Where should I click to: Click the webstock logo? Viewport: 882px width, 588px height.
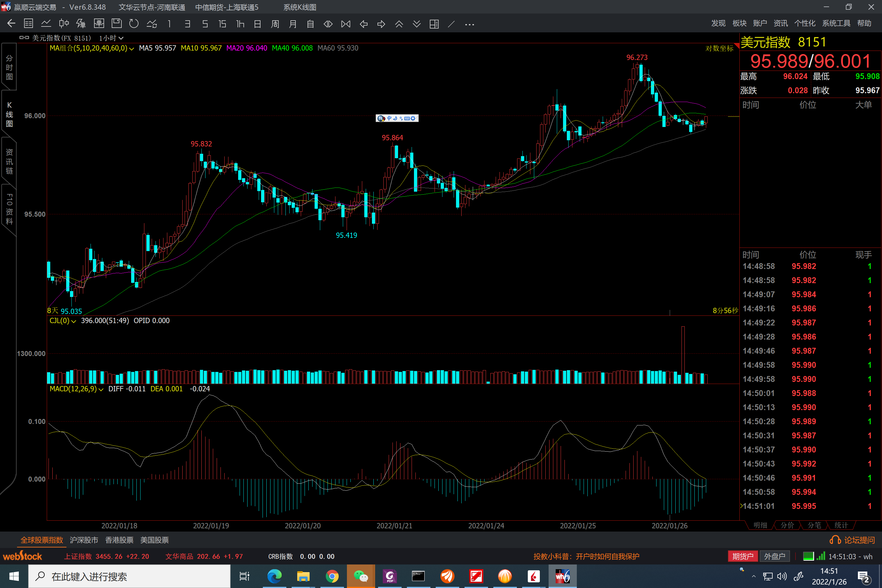(x=22, y=556)
